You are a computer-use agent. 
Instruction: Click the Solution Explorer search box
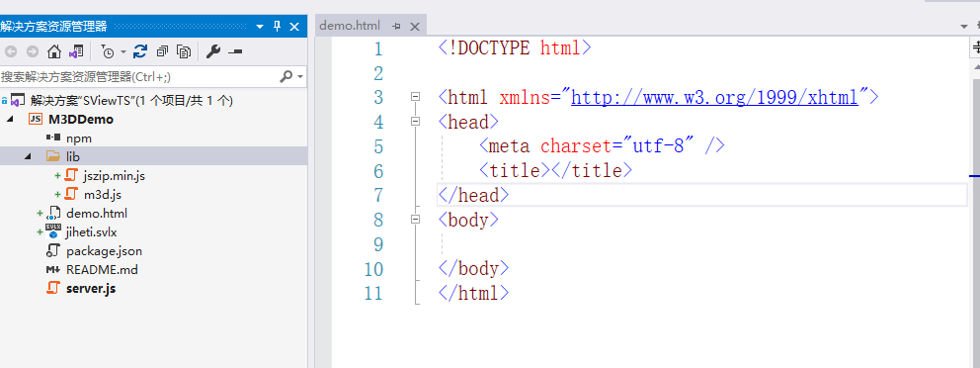coord(137,76)
